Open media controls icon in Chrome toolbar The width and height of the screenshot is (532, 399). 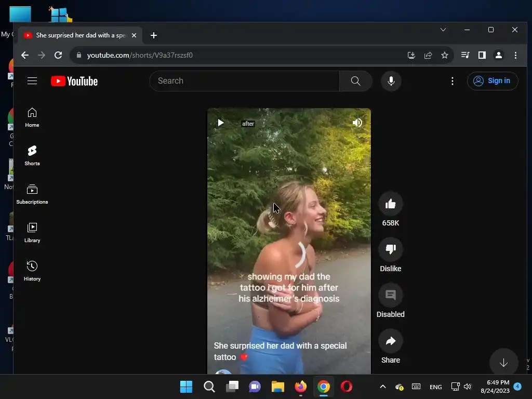pyautogui.click(x=465, y=55)
